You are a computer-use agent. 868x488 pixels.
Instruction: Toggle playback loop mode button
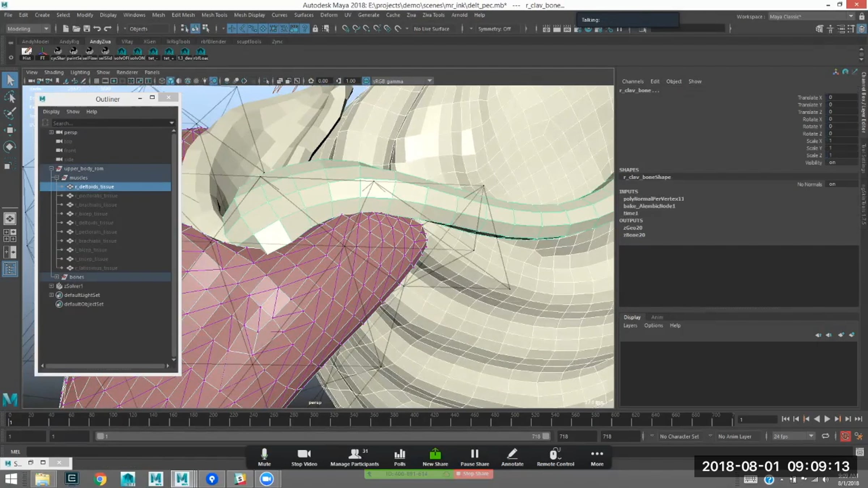coord(825,436)
